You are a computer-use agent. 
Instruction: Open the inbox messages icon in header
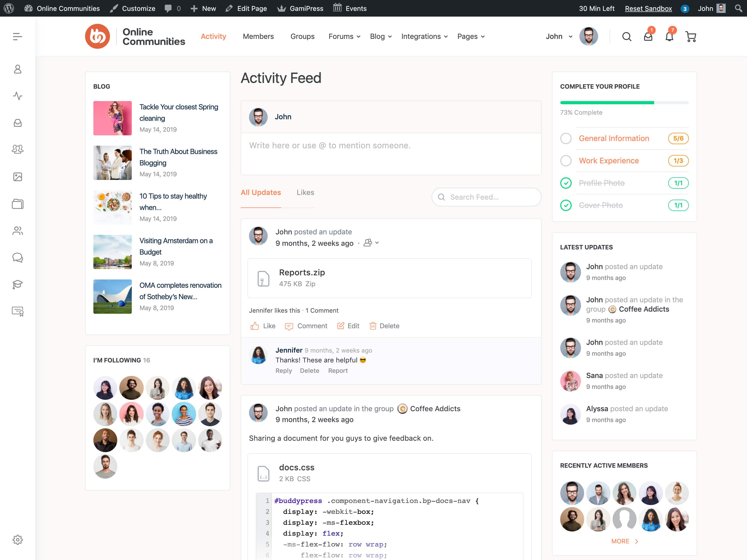pos(648,37)
